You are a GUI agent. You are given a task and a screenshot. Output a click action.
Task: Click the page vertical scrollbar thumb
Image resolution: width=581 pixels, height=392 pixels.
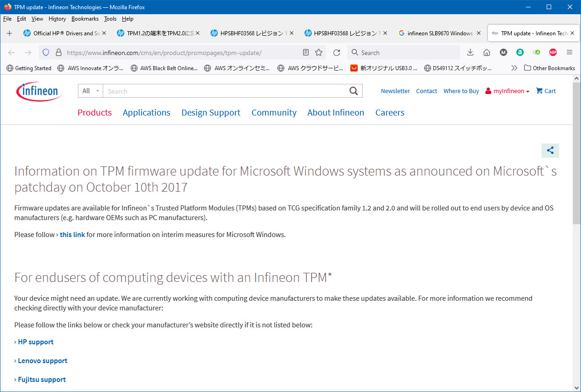(577, 154)
